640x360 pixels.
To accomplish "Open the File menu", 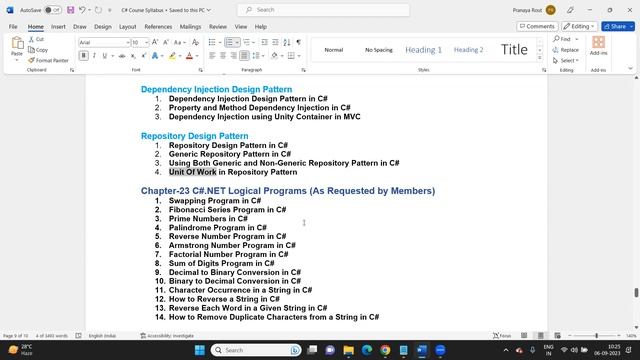I will 13,27.
